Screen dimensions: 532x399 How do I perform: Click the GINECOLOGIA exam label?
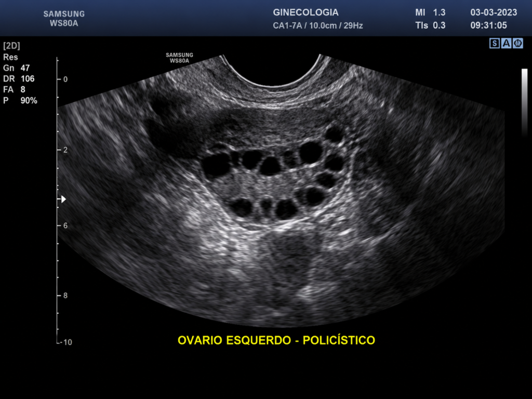click(305, 12)
